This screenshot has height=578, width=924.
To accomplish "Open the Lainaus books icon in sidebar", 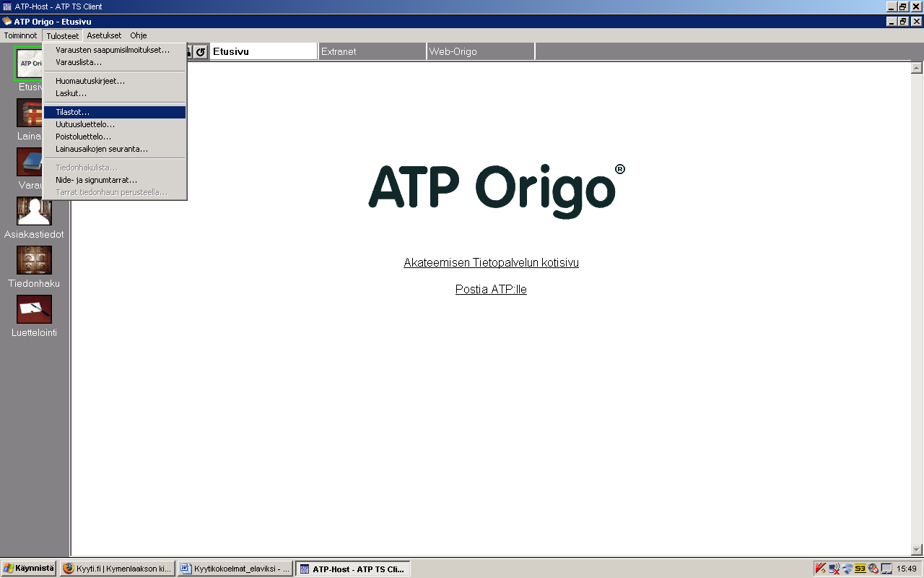I will (30, 113).
